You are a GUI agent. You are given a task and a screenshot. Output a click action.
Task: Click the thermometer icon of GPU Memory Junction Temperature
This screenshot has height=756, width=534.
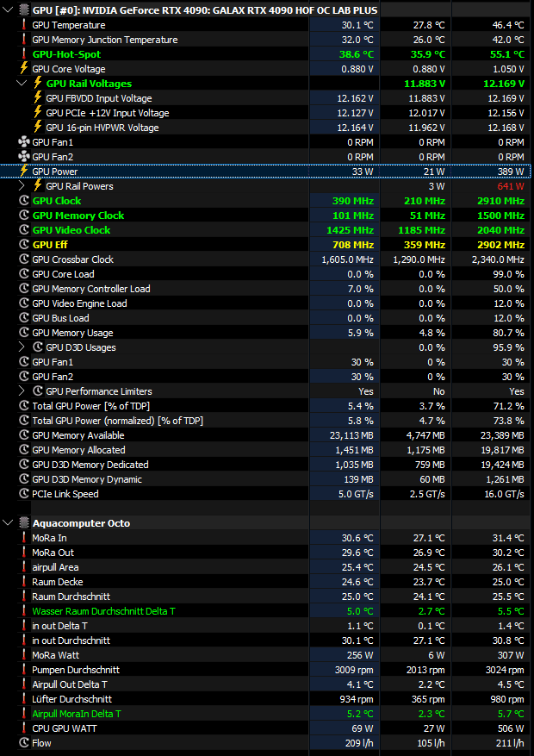23,40
